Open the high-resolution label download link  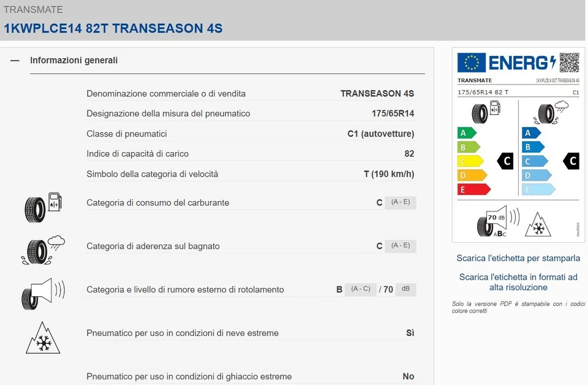(518, 282)
